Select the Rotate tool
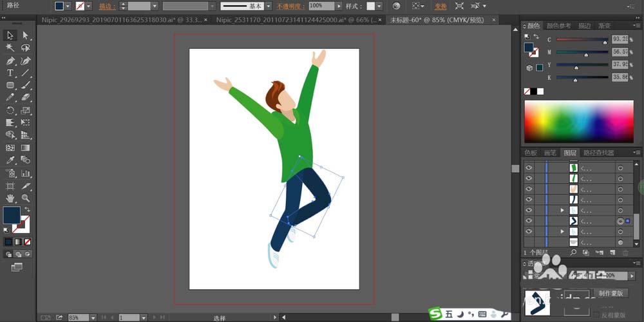Viewport: 644px width, 322px height. tap(10, 110)
